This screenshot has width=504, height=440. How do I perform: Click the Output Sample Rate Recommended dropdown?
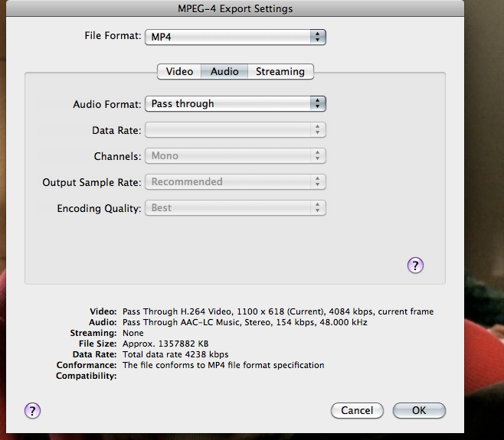pyautogui.click(x=235, y=182)
